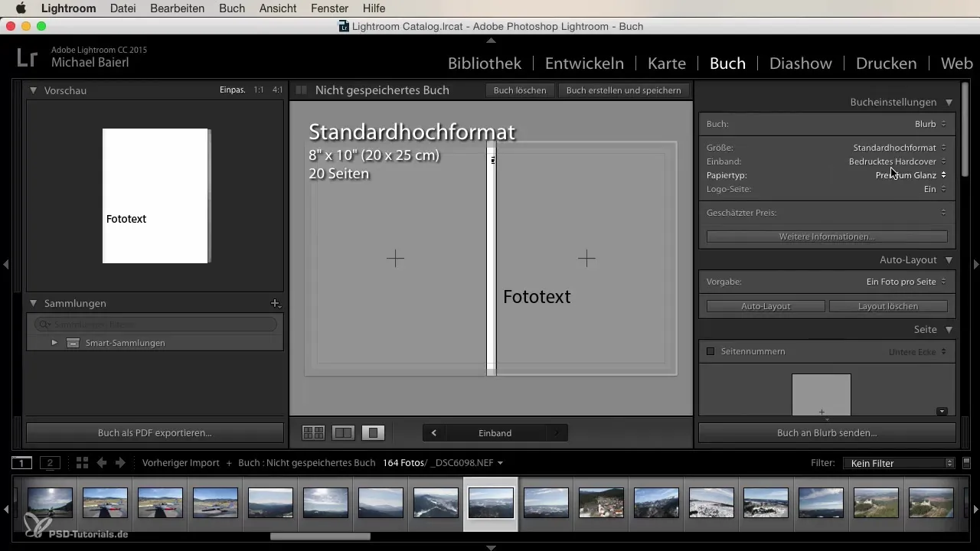Expand the Smart-Sammlungen folder
This screenshot has width=980, height=551.
[x=54, y=343]
